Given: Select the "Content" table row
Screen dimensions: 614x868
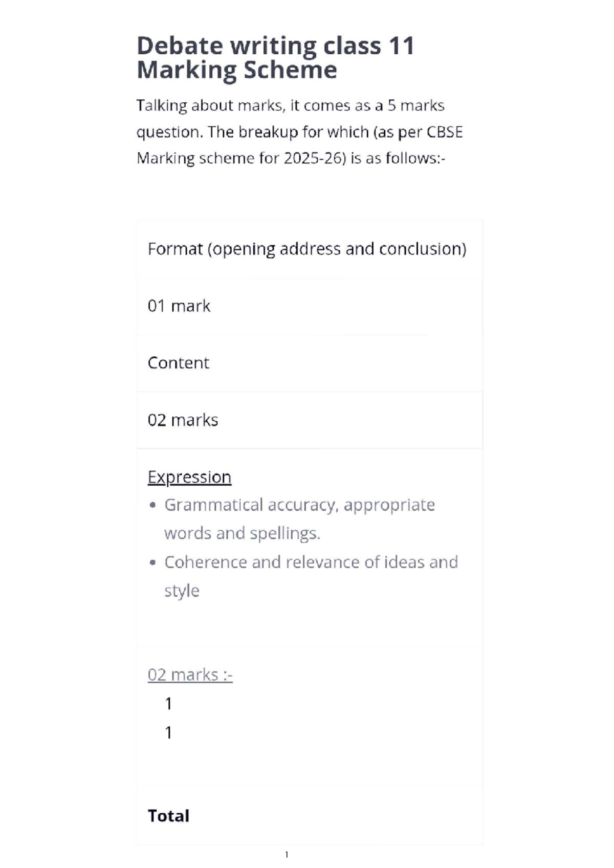Looking at the screenshot, I should coord(179,363).
